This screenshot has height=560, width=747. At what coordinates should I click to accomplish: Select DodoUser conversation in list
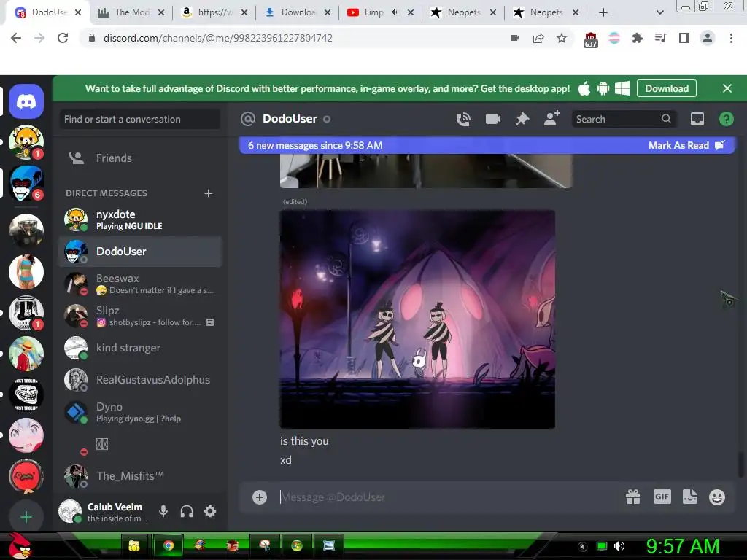click(x=139, y=252)
